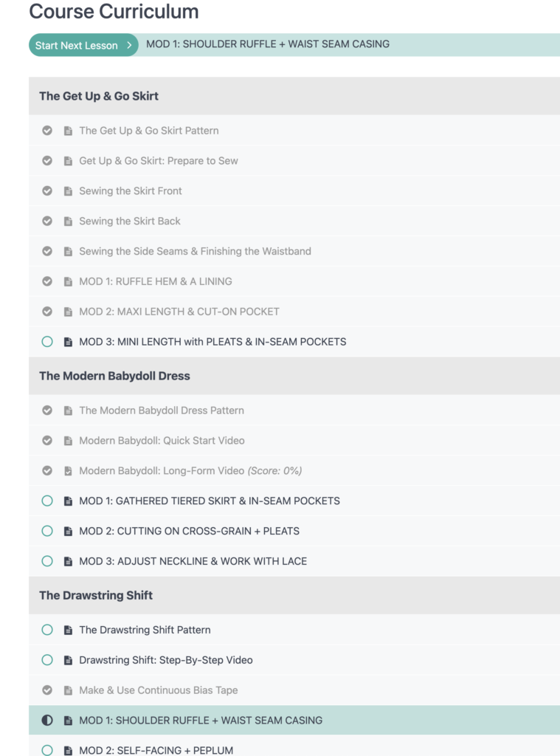Click document icon beside MOD 2: CUTTING ON CROSS-GRAIN
Image resolution: width=560 pixels, height=756 pixels.
point(68,532)
